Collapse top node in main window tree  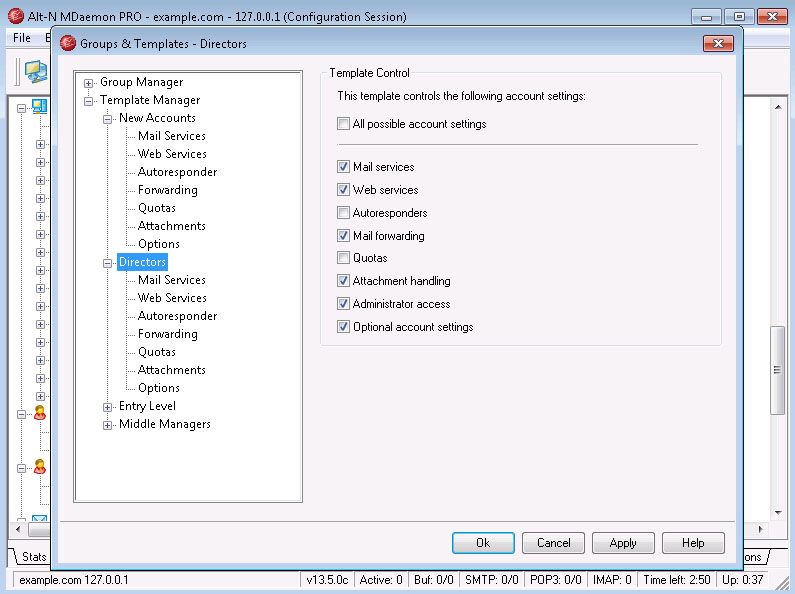[x=21, y=108]
